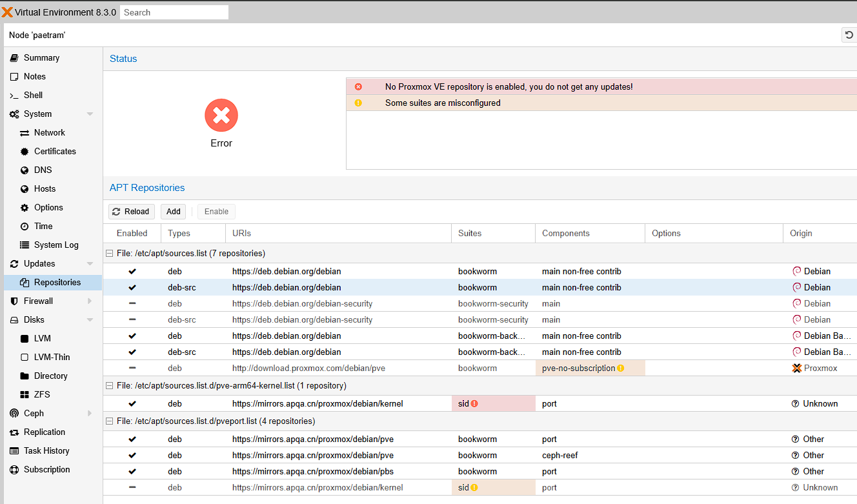857x504 pixels.
Task: Click the Proxmox logo icon
Action: pos(7,12)
